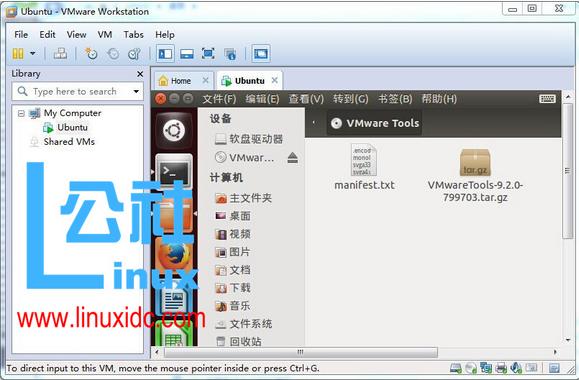Switch to the Ubuntu tab
This screenshot has height=380, width=579.
click(249, 81)
